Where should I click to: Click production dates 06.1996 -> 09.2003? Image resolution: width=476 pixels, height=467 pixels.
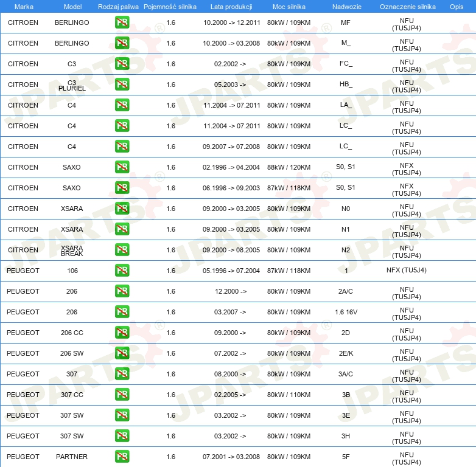coord(231,188)
